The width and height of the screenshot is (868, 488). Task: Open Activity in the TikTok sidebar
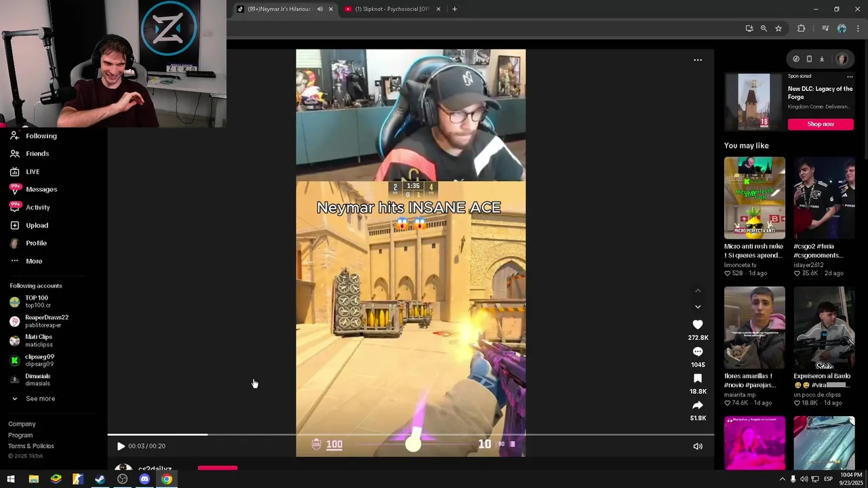[x=38, y=207]
